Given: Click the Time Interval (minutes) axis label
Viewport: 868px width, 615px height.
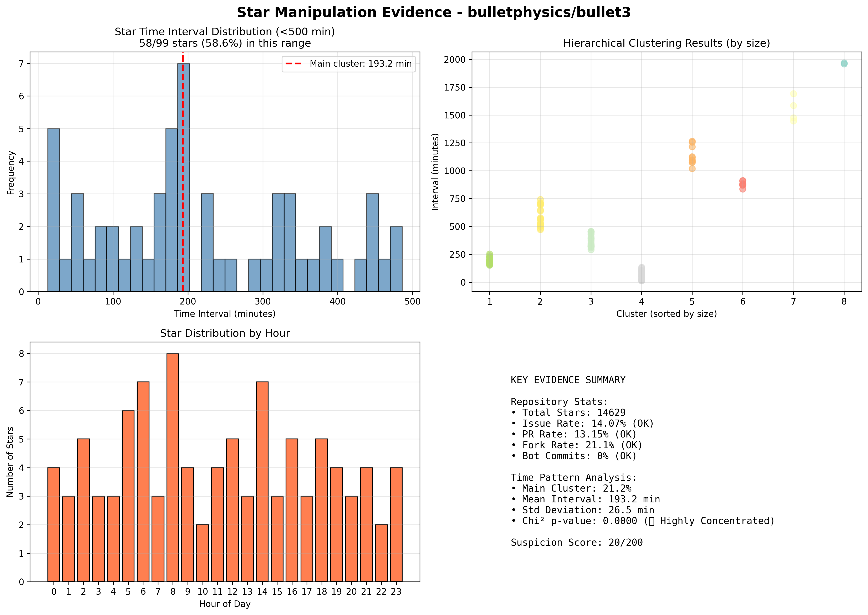Looking at the screenshot, I should click(225, 314).
